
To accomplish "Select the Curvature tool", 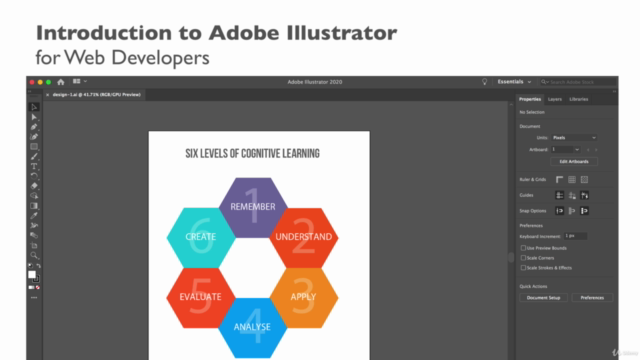I will coord(34,137).
